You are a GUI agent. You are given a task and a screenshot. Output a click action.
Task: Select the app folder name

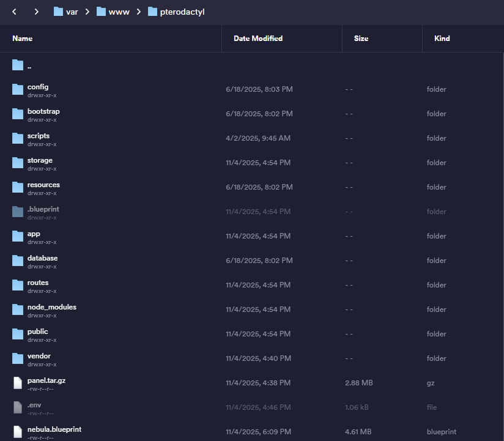point(34,234)
